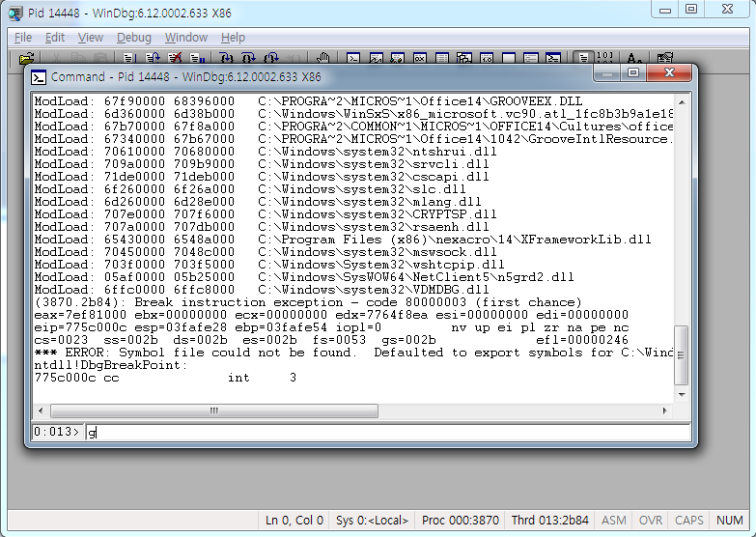Click the ModLoad line for mswsock.dll
756x537 pixels.
pyautogui.click(x=266, y=252)
